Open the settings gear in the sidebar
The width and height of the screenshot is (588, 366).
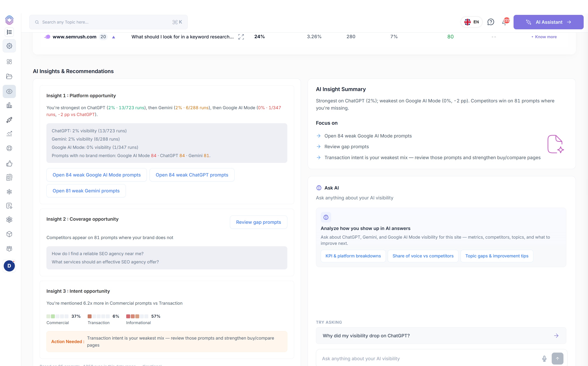point(9,46)
